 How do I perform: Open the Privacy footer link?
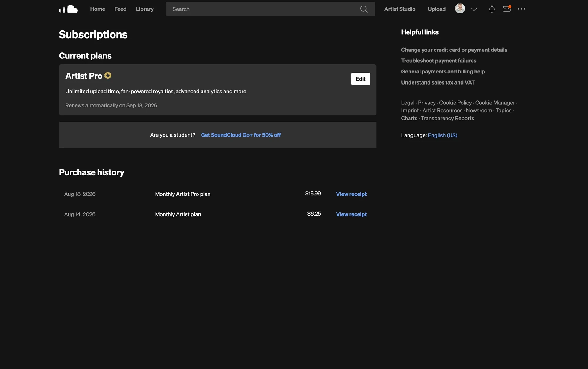tap(427, 103)
